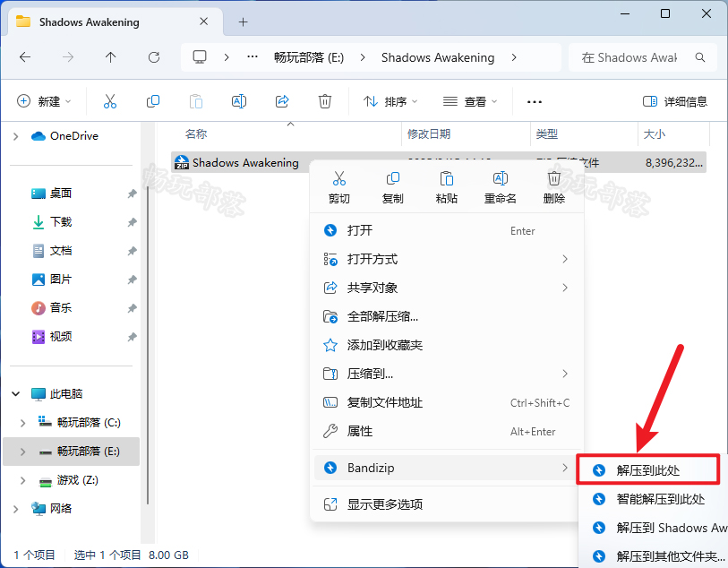
Task: Expand the 畅玩部落 (E:) drive
Action: pos(22,452)
